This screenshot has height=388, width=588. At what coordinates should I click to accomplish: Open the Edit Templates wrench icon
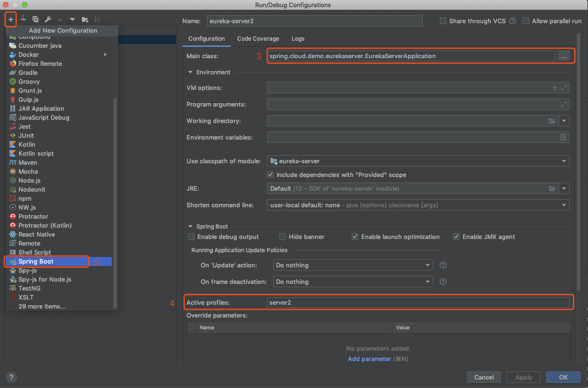48,19
